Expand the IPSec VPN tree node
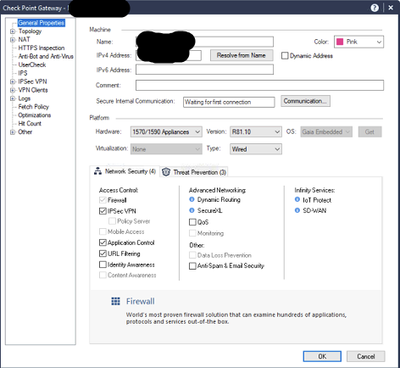Image resolution: width=400 pixels, height=368 pixels. pyautogui.click(x=13, y=82)
